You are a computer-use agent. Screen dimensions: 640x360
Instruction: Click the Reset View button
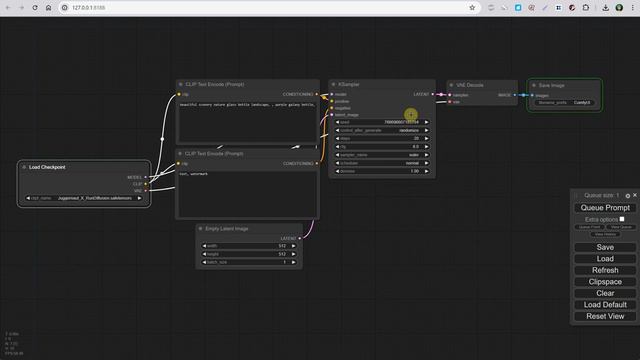[x=605, y=316]
